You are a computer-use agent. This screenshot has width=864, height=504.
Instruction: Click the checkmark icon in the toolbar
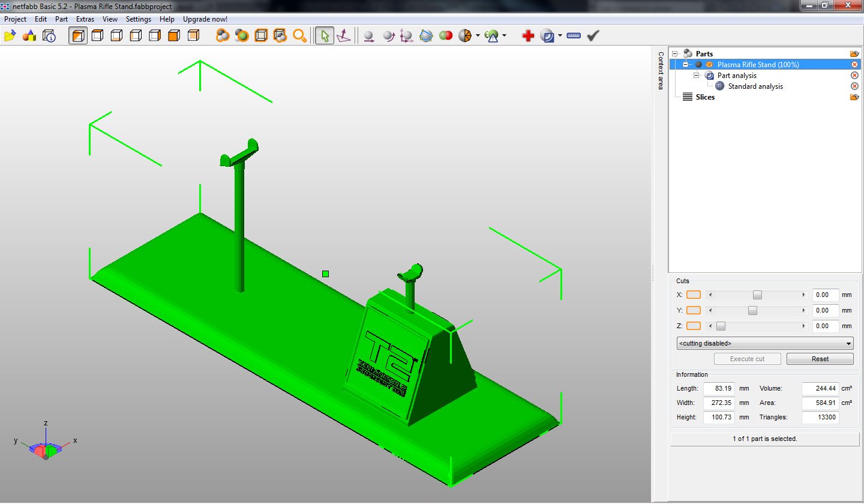593,36
